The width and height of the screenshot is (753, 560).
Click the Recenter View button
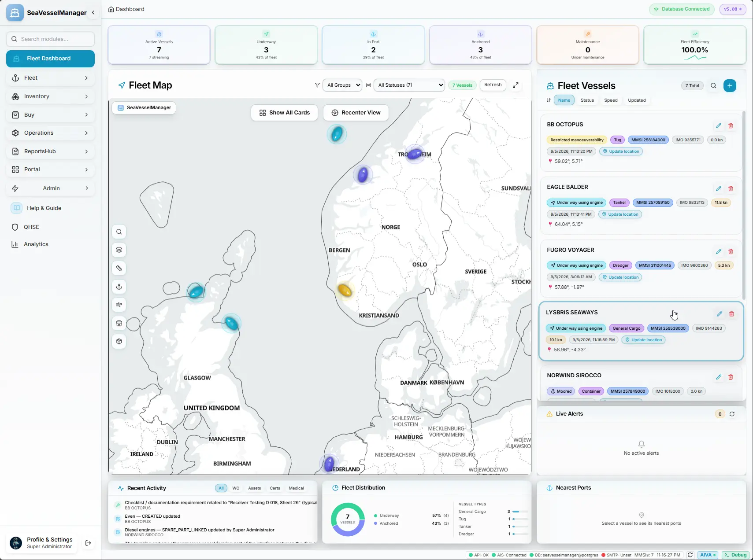(356, 113)
